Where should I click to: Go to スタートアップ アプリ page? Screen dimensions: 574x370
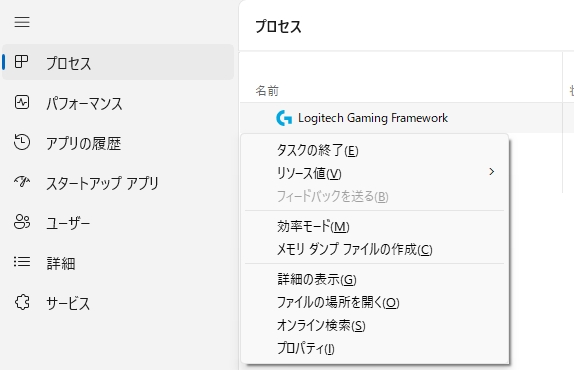102,183
